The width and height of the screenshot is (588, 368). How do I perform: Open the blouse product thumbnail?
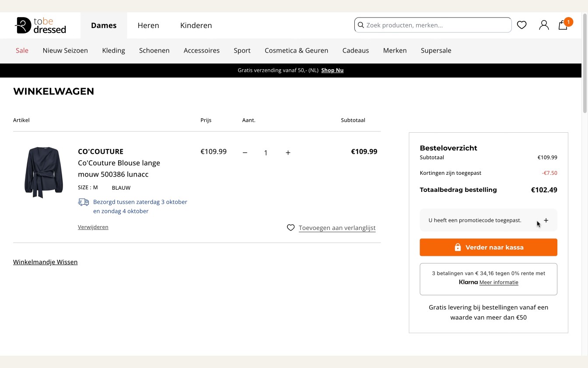pos(43,172)
